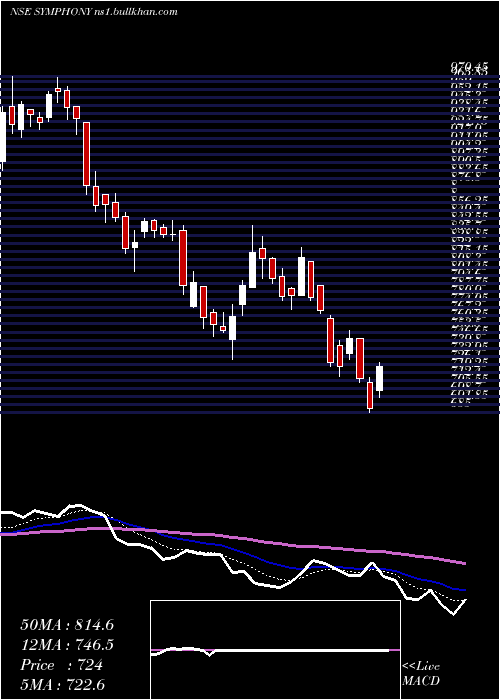The width and height of the screenshot is (500, 700).
Task: Click the last white candlestick on the right
Action: (x=379, y=379)
